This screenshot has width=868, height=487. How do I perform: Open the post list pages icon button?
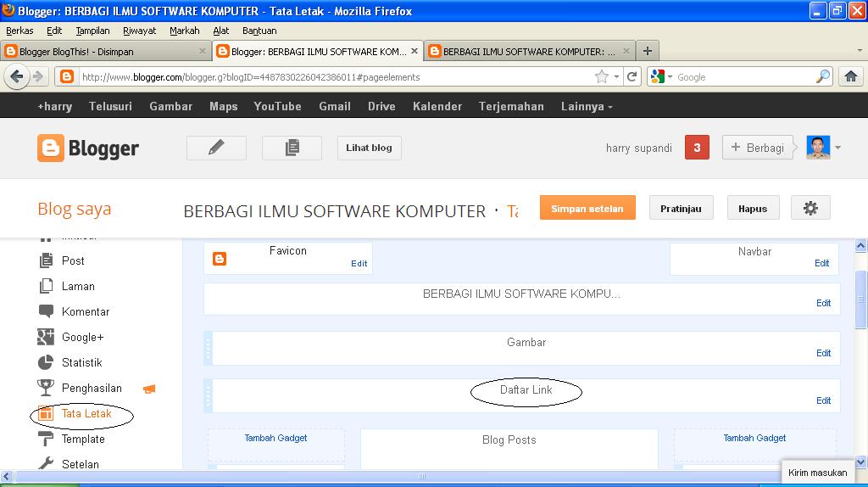[x=292, y=148]
